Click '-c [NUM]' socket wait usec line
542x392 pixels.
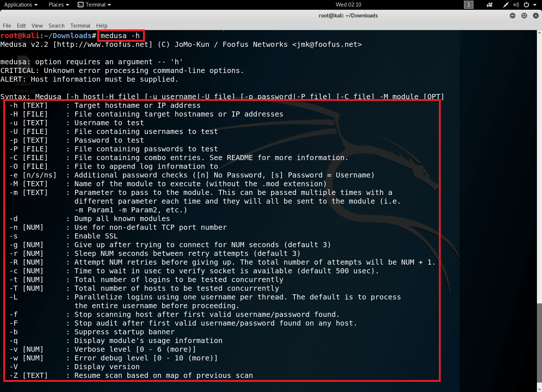[x=194, y=271]
